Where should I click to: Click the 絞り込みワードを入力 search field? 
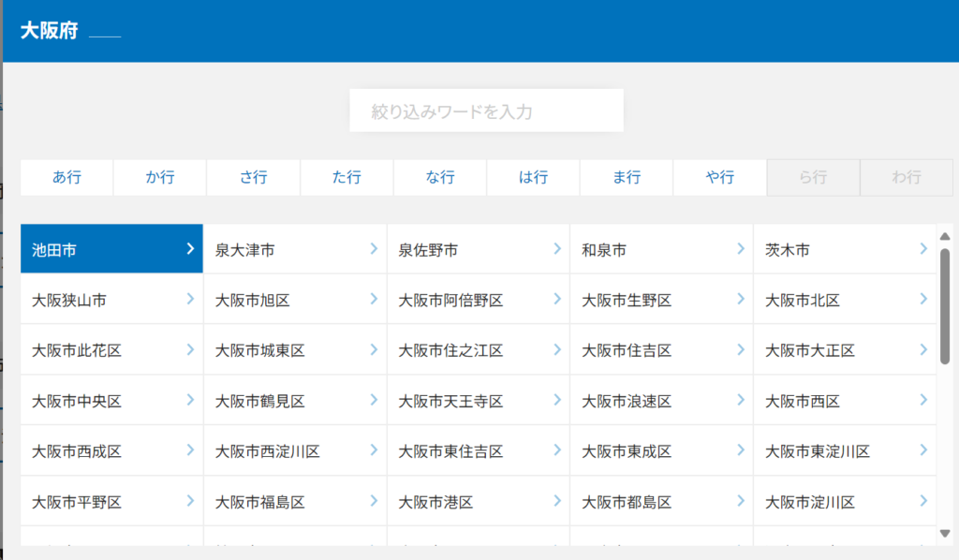coord(486,111)
